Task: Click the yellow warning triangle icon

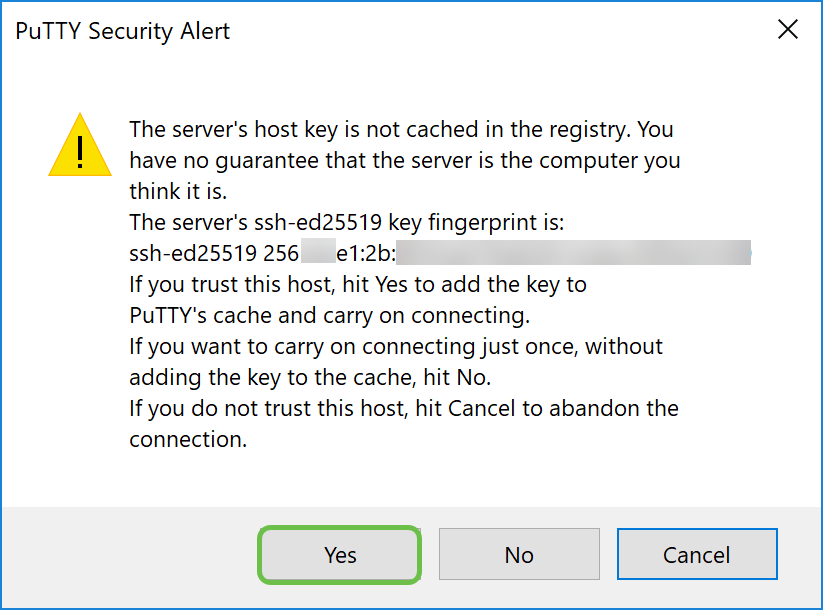Action: tap(80, 146)
